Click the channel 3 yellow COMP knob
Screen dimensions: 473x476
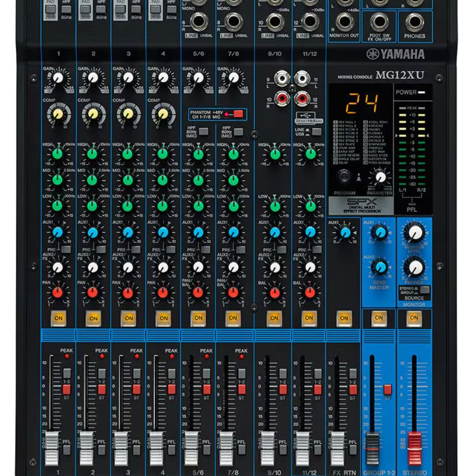(x=128, y=113)
